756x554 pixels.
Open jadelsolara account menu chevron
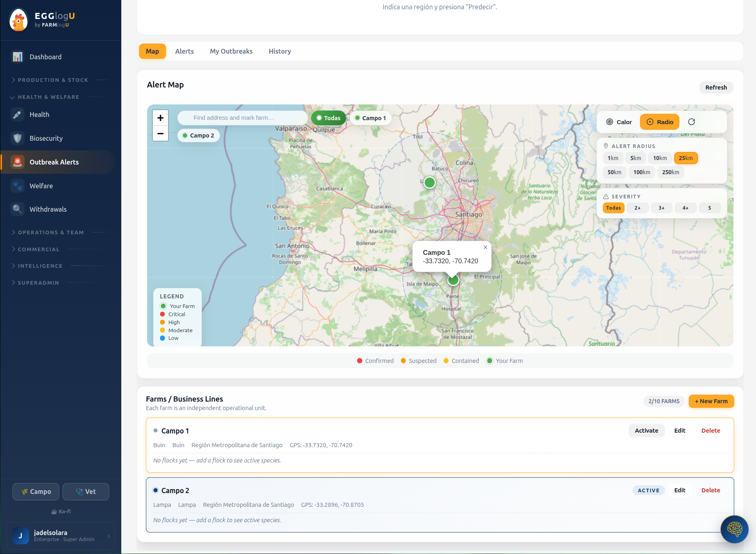pyautogui.click(x=108, y=536)
